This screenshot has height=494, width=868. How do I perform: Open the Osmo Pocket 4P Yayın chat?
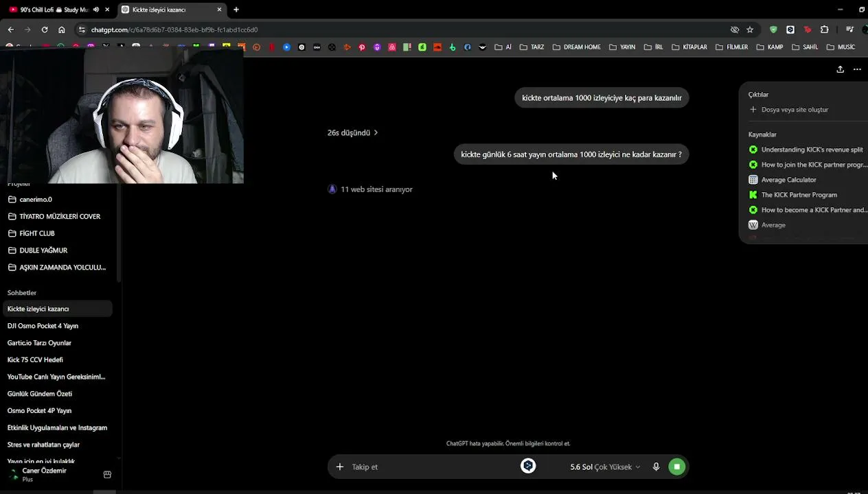pyautogui.click(x=58, y=410)
